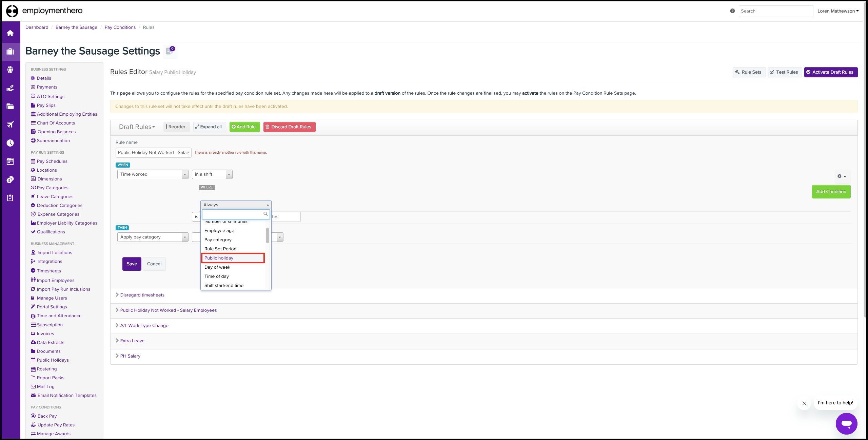Click the green Add Condition button

tap(831, 192)
